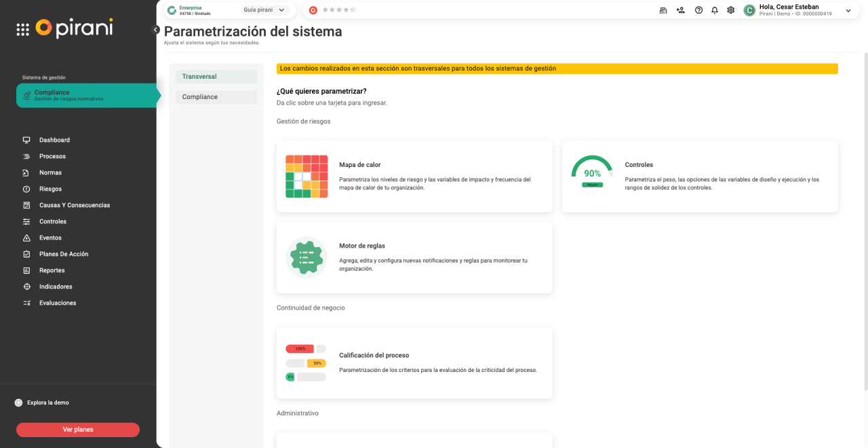
Task: Expand the user profile menu chevron
Action: click(848, 10)
